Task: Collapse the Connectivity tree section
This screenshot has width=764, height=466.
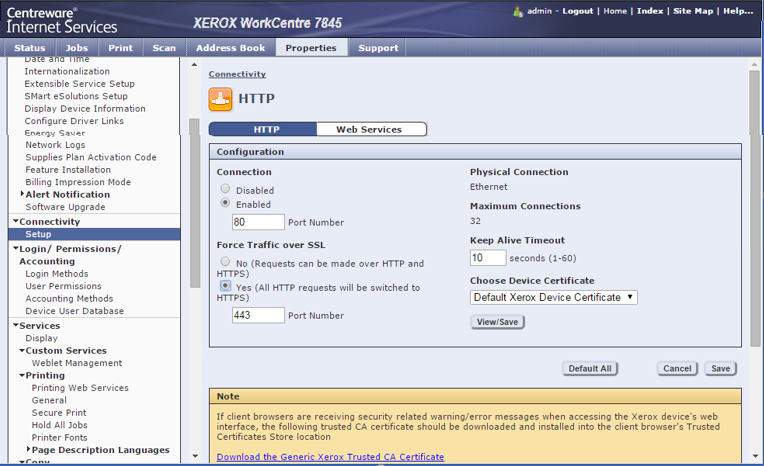Action: coord(16,222)
